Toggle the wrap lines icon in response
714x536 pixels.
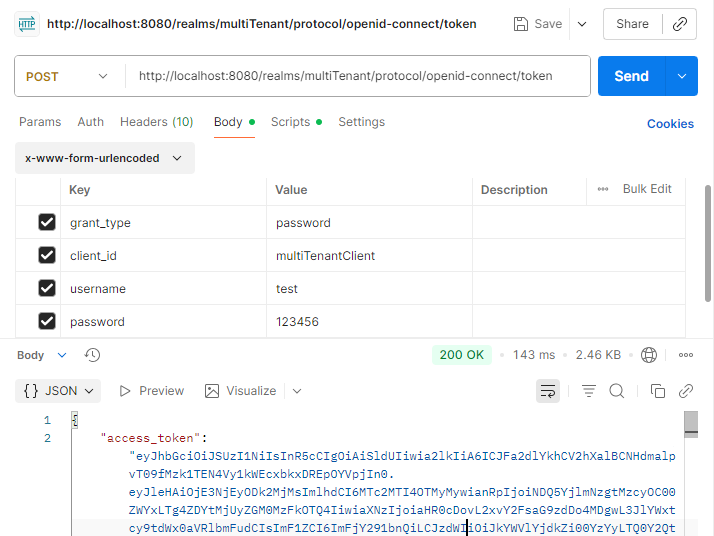(x=547, y=391)
